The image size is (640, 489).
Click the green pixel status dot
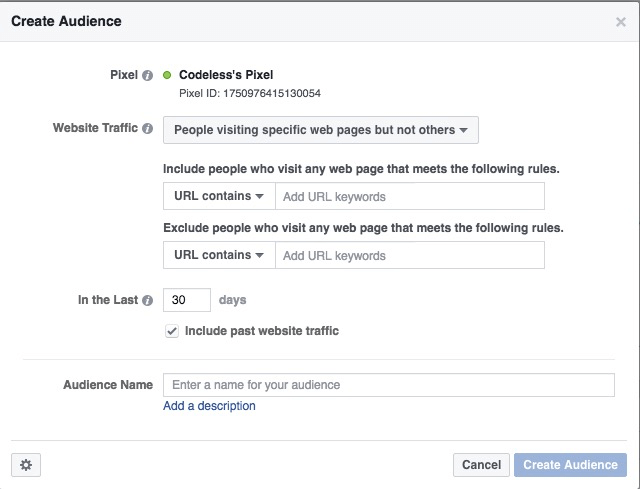pyautogui.click(x=167, y=75)
